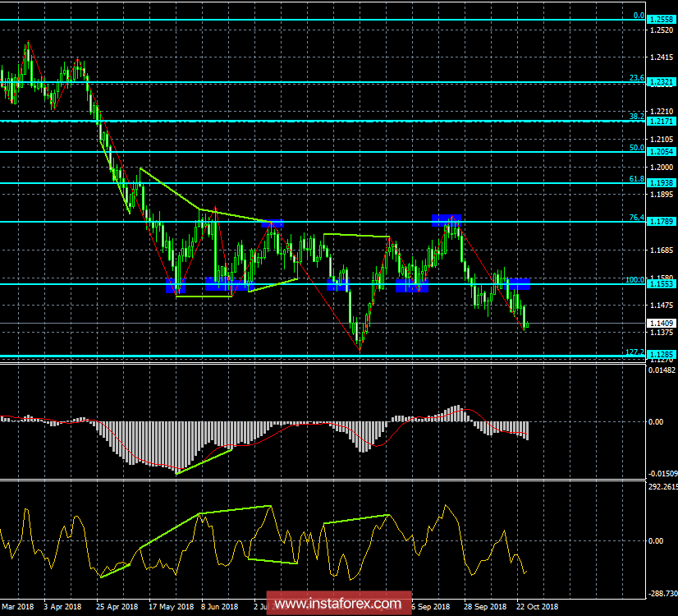
Task: Click the 1.2171 level price tag
Action: pyautogui.click(x=661, y=122)
